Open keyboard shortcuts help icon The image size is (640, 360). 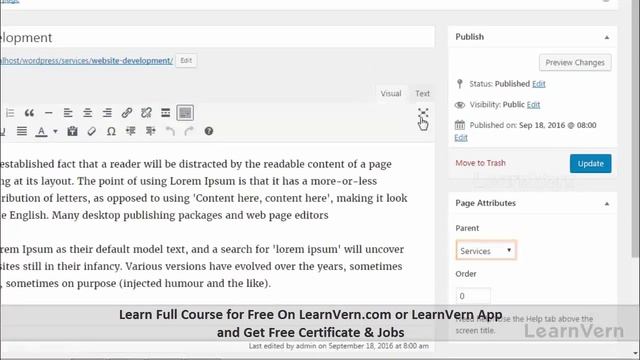click(x=209, y=131)
